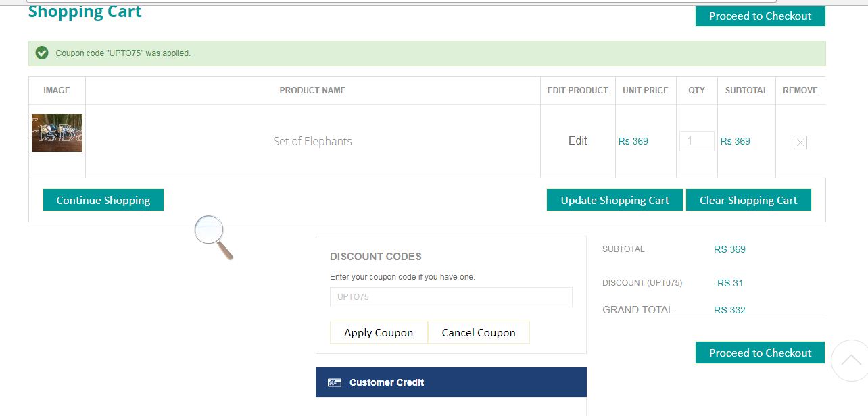Click Update Shopping Cart
This screenshot has height=416, width=868.
pyautogui.click(x=614, y=200)
